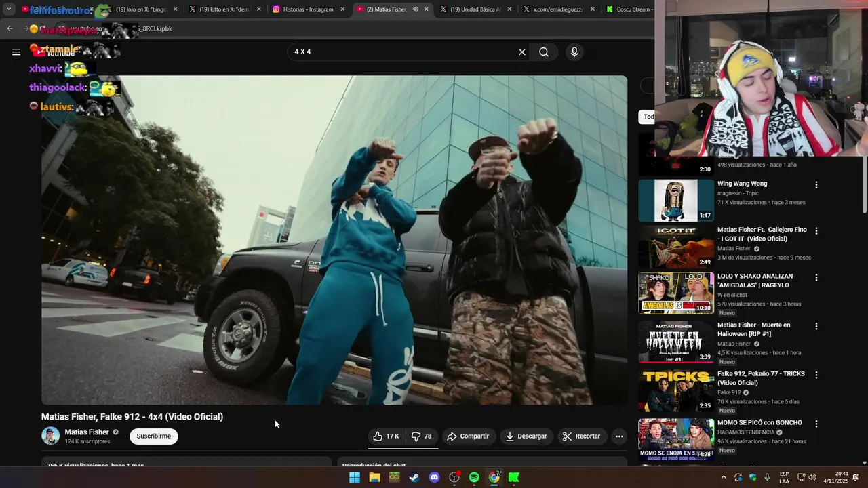Open the Wing Wang Wong thumbnail
Image resolution: width=868 pixels, height=488 pixels.
(x=676, y=200)
